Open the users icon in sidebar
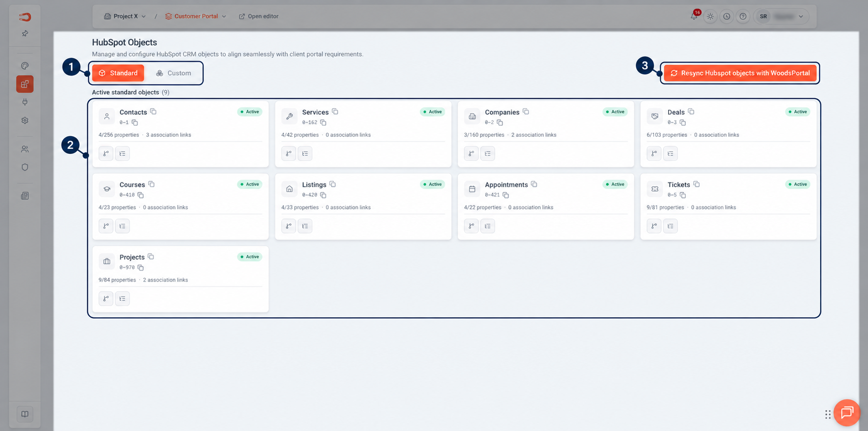Screen dimensions: 868x431 pos(25,149)
